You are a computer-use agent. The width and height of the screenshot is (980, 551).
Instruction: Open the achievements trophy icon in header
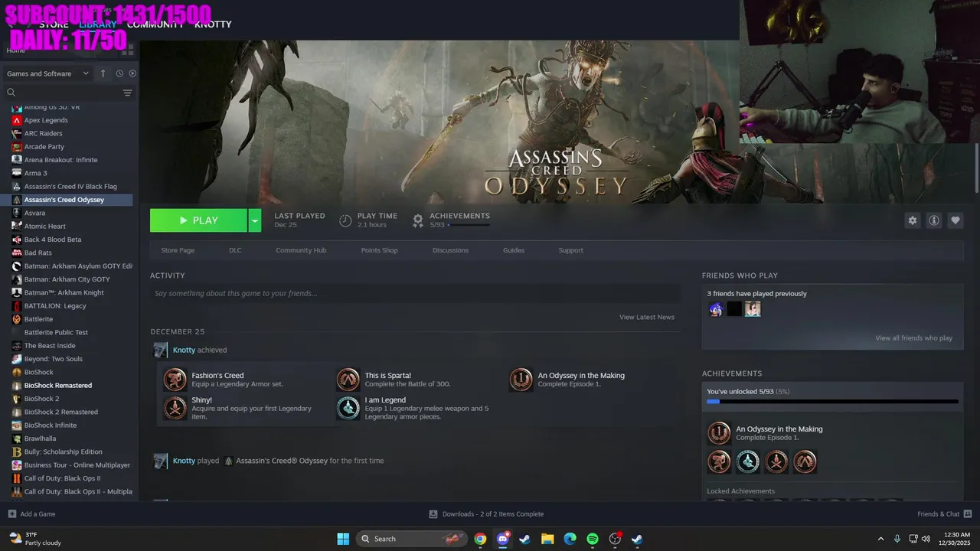click(x=418, y=220)
